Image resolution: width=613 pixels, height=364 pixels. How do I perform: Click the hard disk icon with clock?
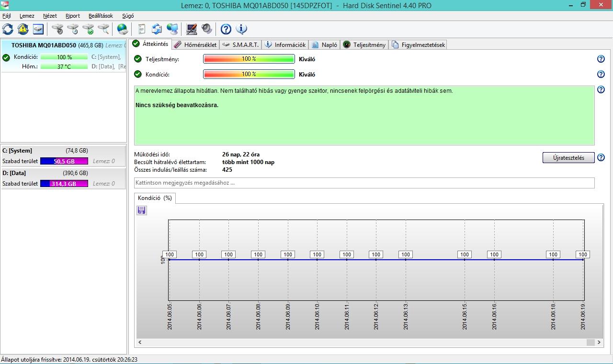pyautogui.click(x=73, y=29)
